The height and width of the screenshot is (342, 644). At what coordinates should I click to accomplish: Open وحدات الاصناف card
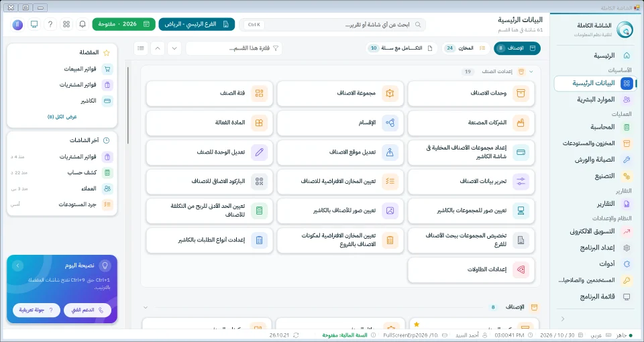tap(471, 93)
